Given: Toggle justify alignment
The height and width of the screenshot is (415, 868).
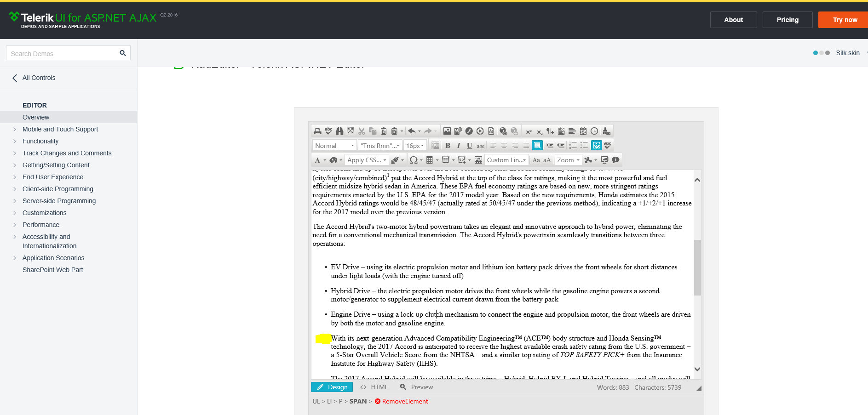Looking at the screenshot, I should coord(526,146).
